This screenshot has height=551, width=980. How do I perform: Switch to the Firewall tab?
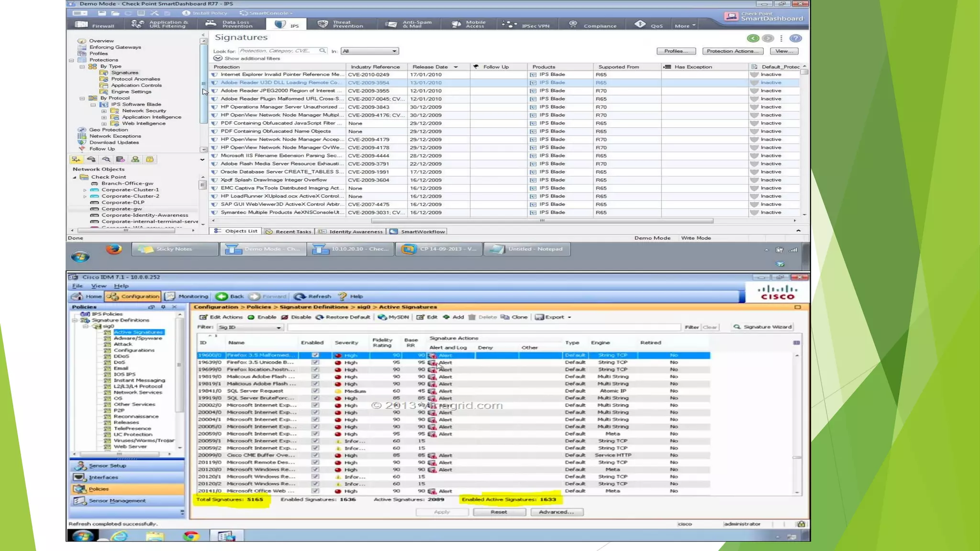coord(95,24)
